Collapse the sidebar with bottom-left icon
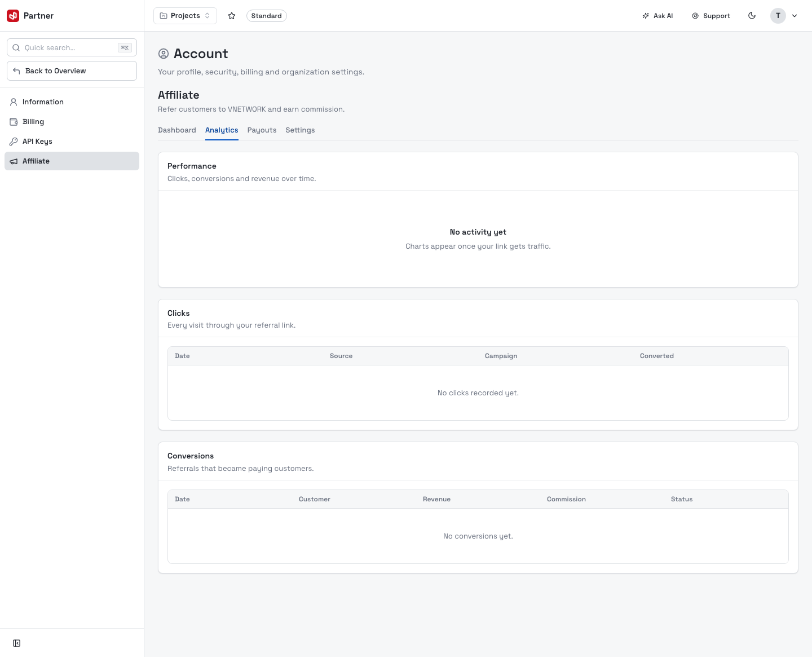This screenshot has width=812, height=657. click(x=17, y=643)
